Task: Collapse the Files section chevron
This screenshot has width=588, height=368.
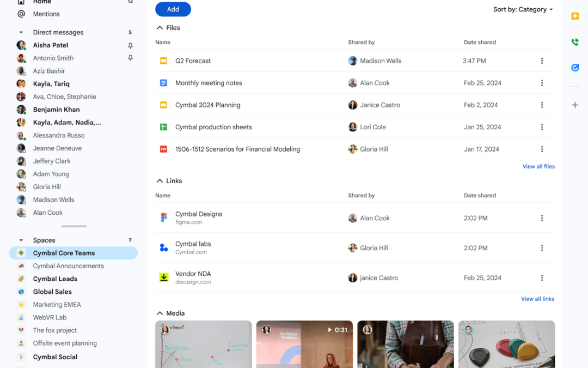Action: [x=160, y=28]
